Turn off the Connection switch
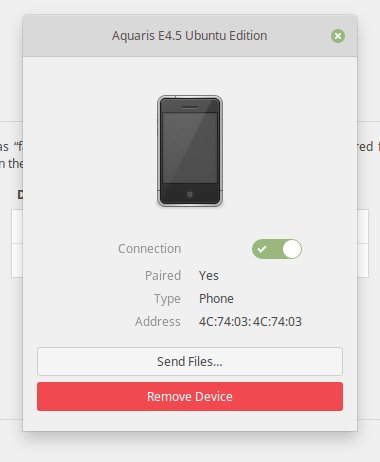This screenshot has width=380, height=462. 277,249
